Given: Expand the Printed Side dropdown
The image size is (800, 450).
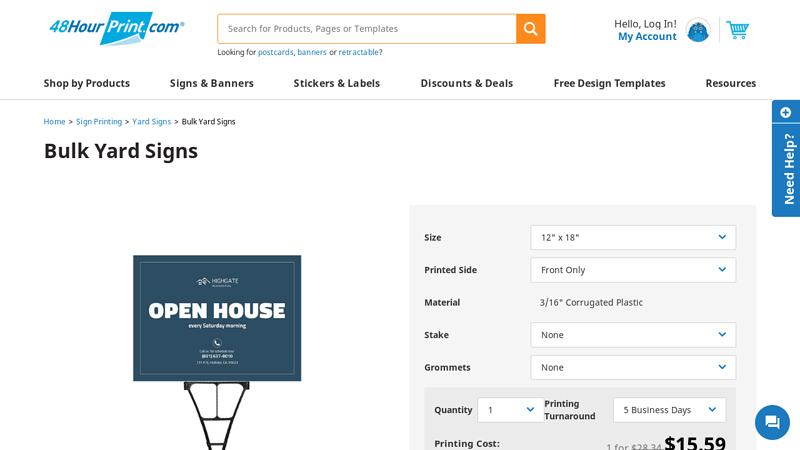Looking at the screenshot, I should click(x=633, y=270).
